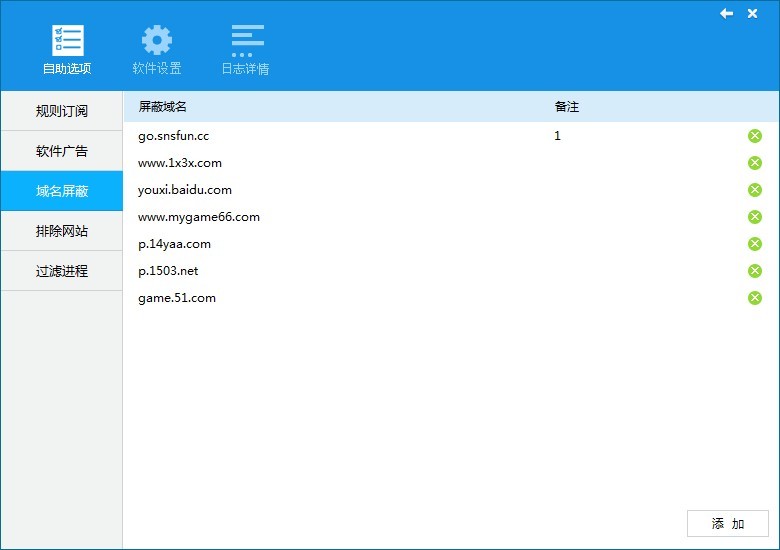Click the 备注 column header

567,106
